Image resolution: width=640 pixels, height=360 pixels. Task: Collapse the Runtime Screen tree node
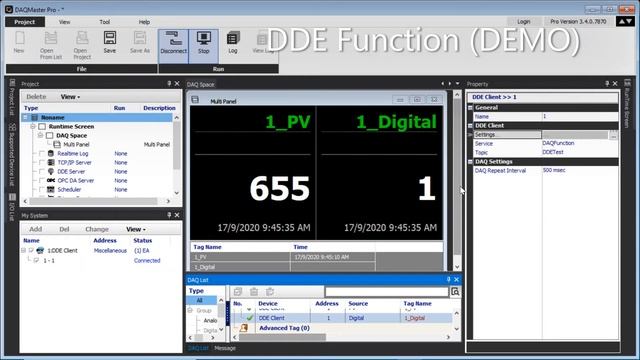coord(33,127)
